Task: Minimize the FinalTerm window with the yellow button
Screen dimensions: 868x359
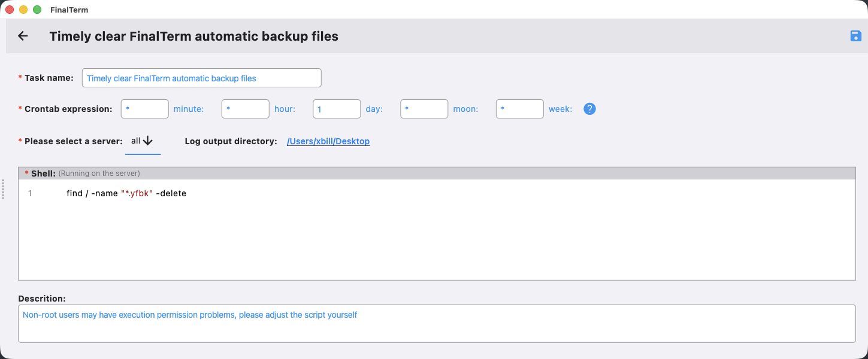Action: (23, 10)
